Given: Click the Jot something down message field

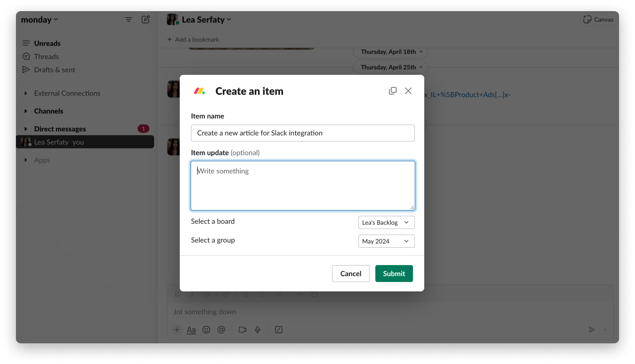Looking at the screenshot, I should pyautogui.click(x=390, y=312).
